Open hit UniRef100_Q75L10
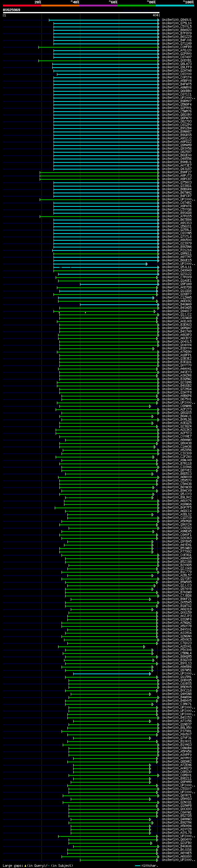This screenshot has height=868, width=197. point(176,23)
